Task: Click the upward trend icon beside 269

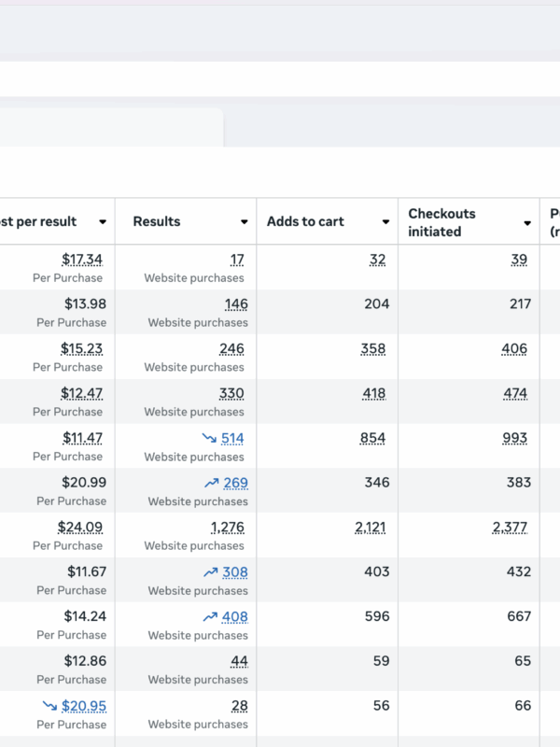Action: coord(211,483)
